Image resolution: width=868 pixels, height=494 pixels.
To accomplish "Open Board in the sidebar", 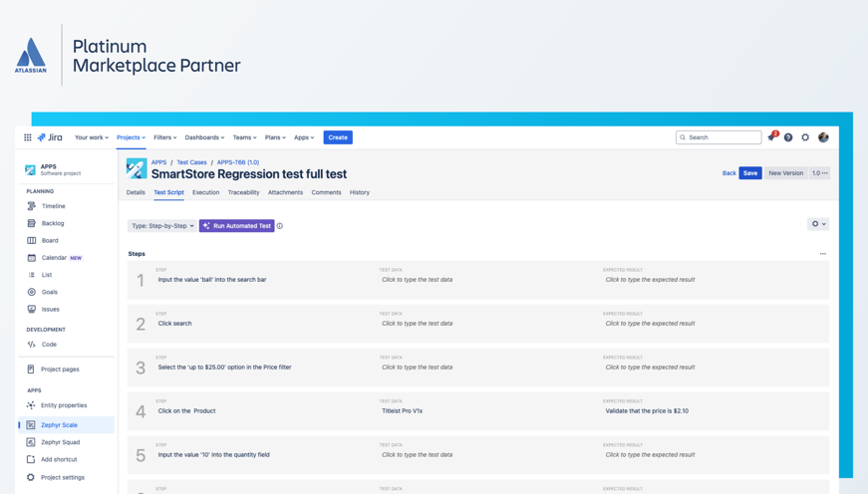I will click(x=49, y=240).
